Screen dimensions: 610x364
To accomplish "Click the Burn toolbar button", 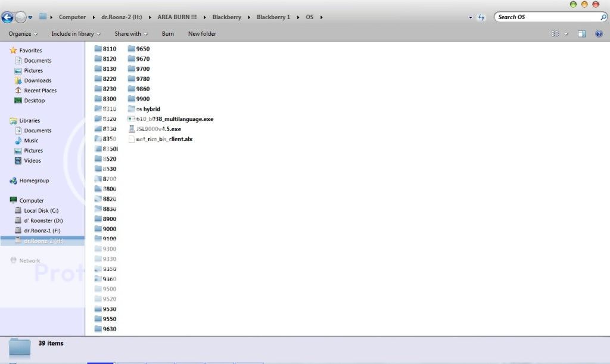I will pos(167,34).
